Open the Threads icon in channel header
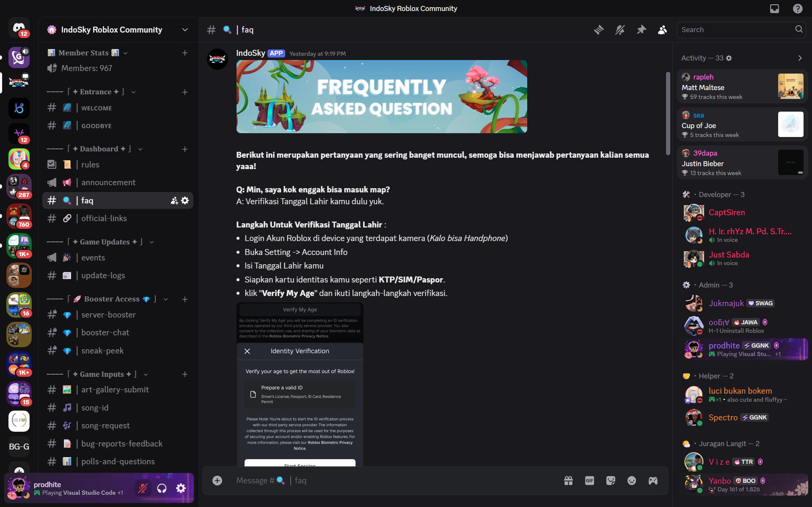Screen dimensions: 812x507 pos(599,30)
